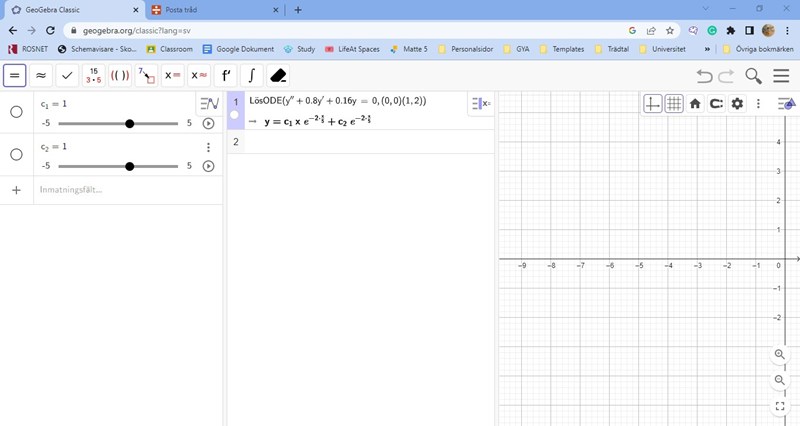Toggle visibility circle for c1 slider
This screenshot has width=800, height=426.
click(x=16, y=112)
